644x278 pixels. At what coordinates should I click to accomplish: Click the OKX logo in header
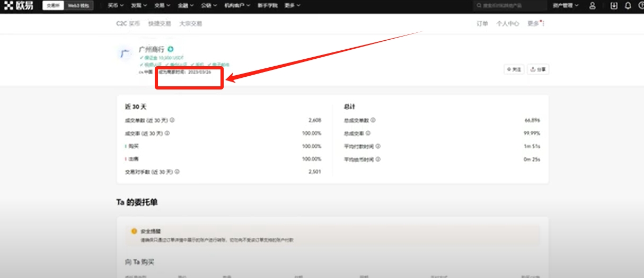coord(19,5)
